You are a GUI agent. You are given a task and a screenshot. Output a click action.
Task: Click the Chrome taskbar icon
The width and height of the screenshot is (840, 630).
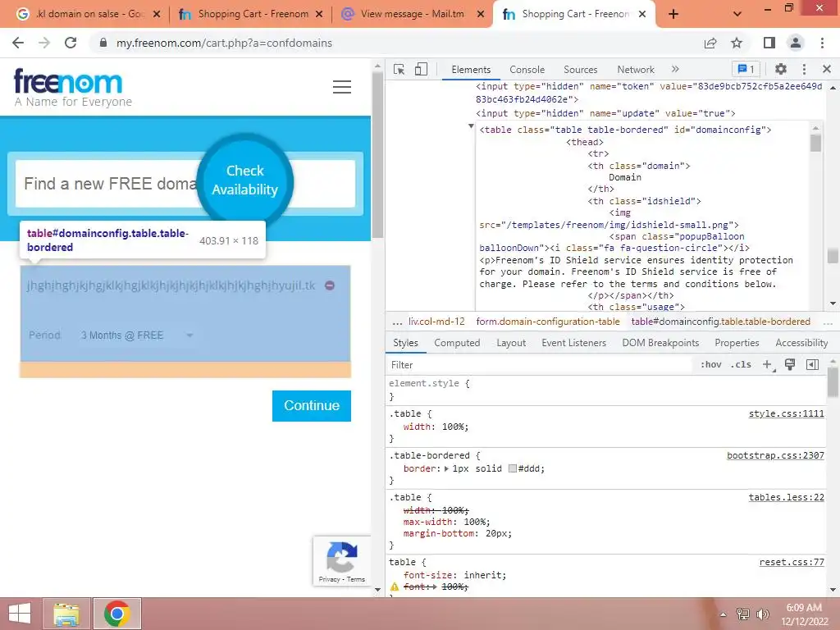tap(117, 614)
